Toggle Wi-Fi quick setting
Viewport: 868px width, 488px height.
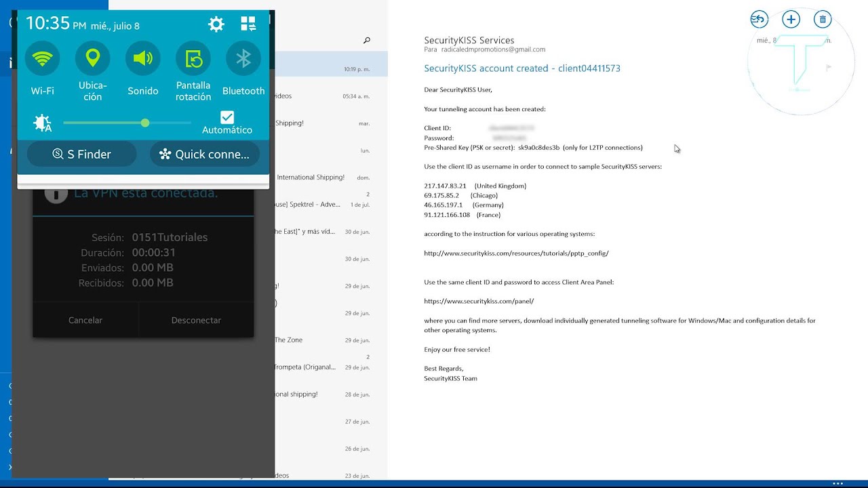click(x=42, y=59)
